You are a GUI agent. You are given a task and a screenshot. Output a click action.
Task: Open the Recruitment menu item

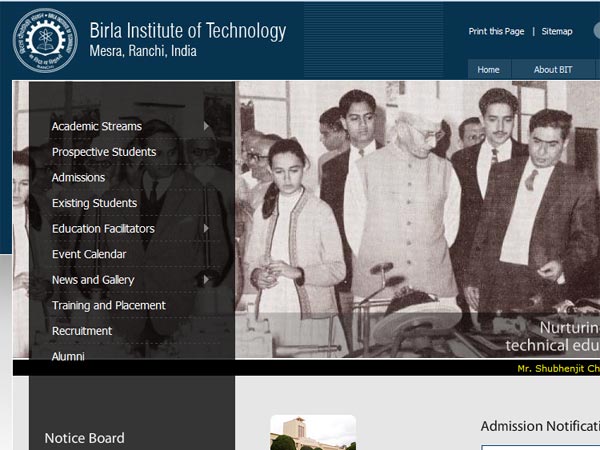[x=82, y=331]
